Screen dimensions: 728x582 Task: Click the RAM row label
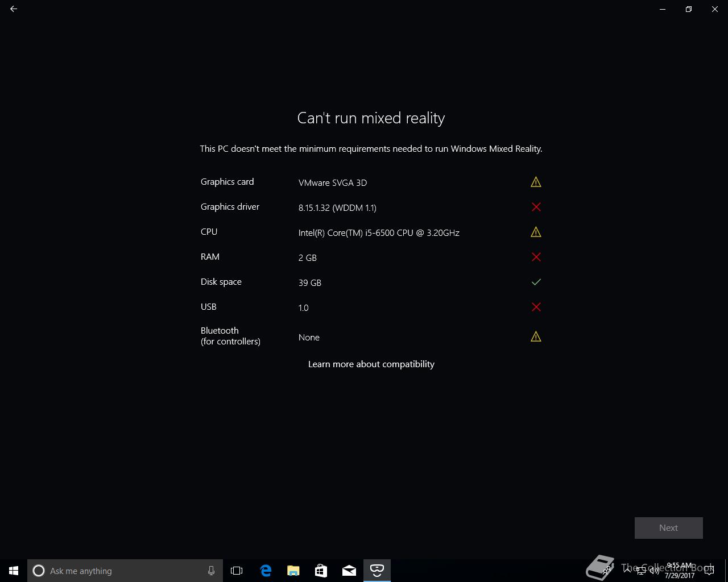point(210,257)
